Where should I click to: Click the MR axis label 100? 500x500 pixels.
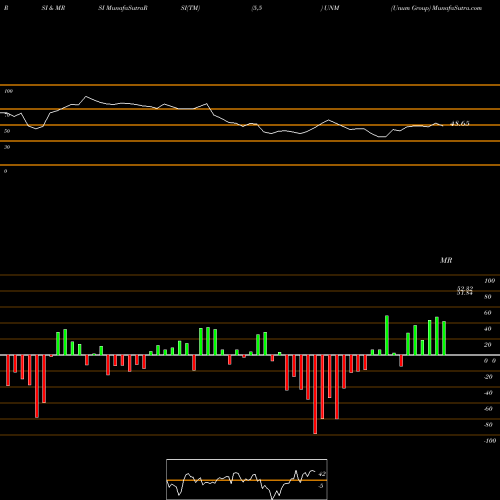click(490, 281)
